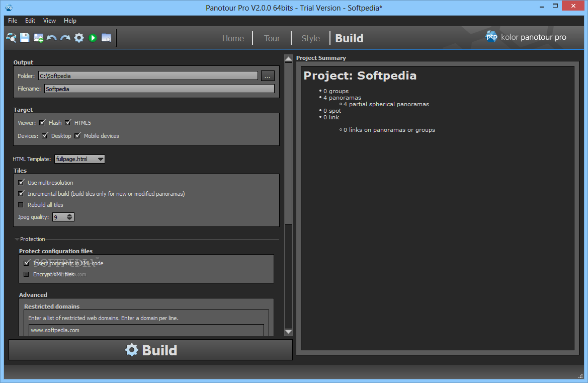Click the window resize grip
Image resolution: width=588 pixels, height=383 pixels.
click(x=580, y=375)
